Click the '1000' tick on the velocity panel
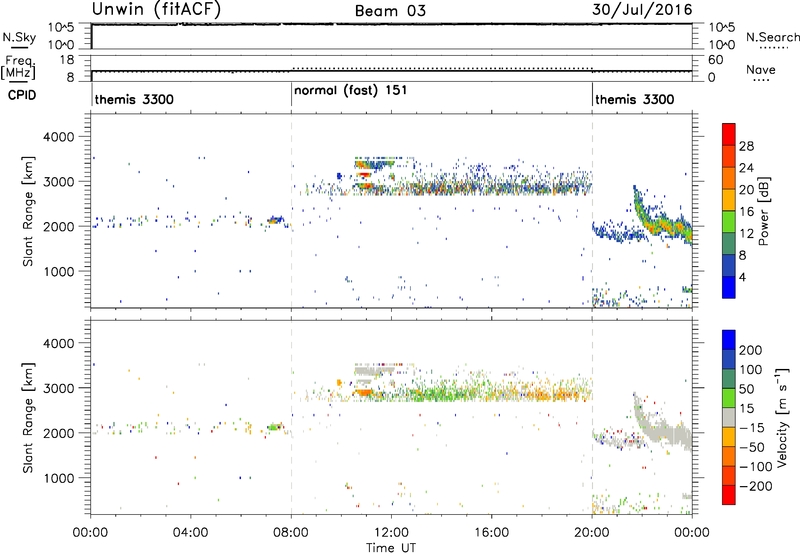The height and width of the screenshot is (554, 800). click(59, 478)
